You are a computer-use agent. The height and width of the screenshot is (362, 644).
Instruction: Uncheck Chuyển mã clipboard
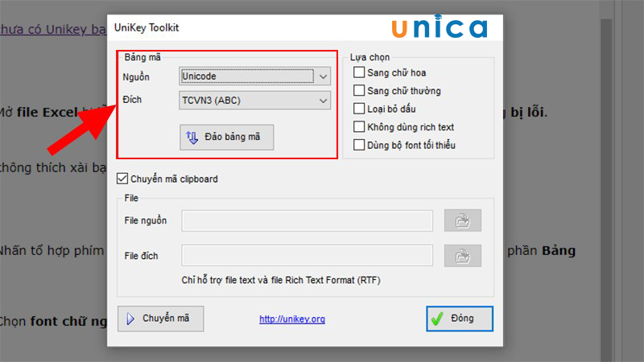[x=123, y=179]
